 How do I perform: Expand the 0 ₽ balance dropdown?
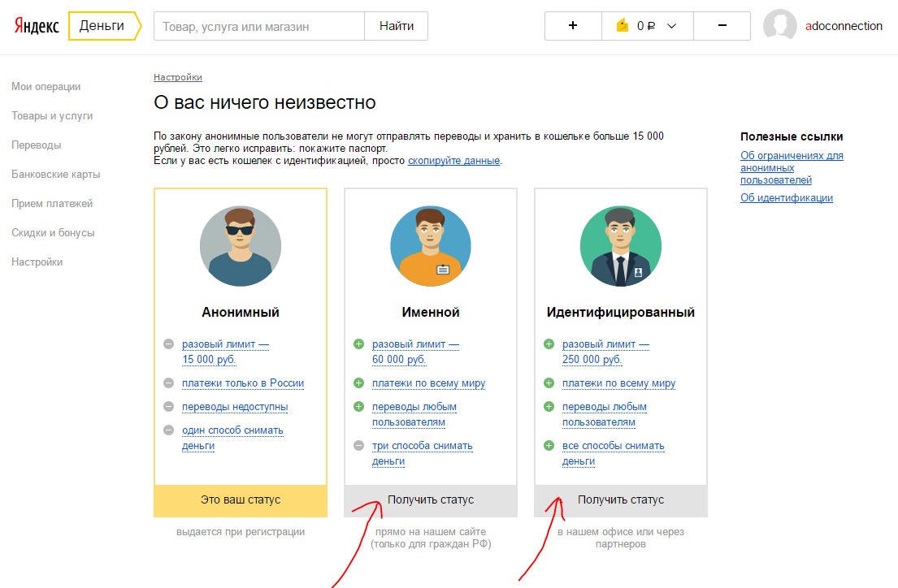648,26
